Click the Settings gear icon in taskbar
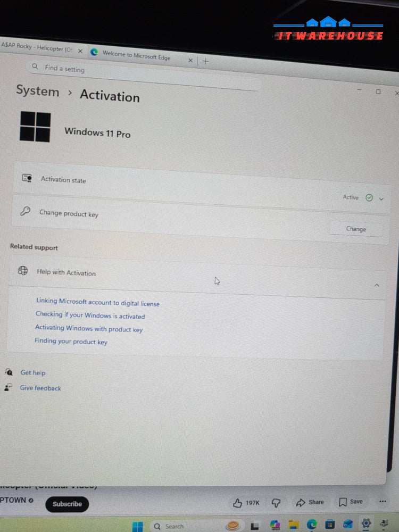The image size is (399, 532). click(x=366, y=523)
